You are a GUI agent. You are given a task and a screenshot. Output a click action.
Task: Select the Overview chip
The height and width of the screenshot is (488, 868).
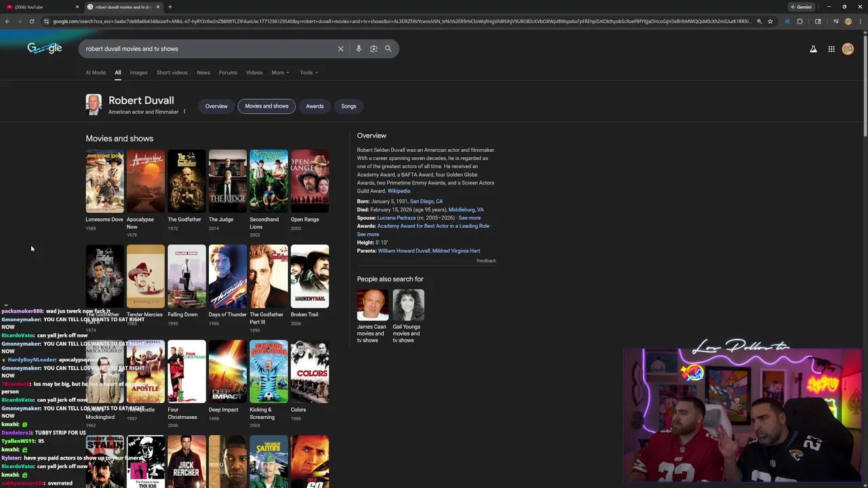pyautogui.click(x=216, y=106)
